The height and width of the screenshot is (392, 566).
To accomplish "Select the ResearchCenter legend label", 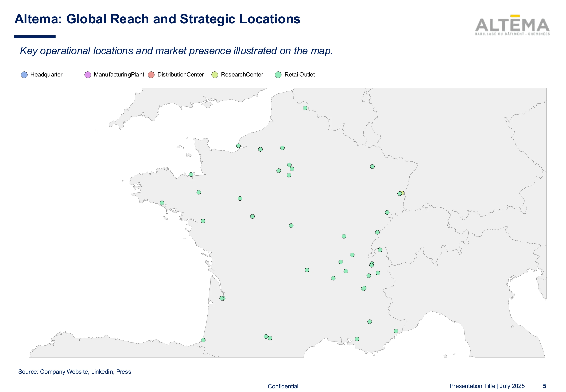I will tap(242, 75).
